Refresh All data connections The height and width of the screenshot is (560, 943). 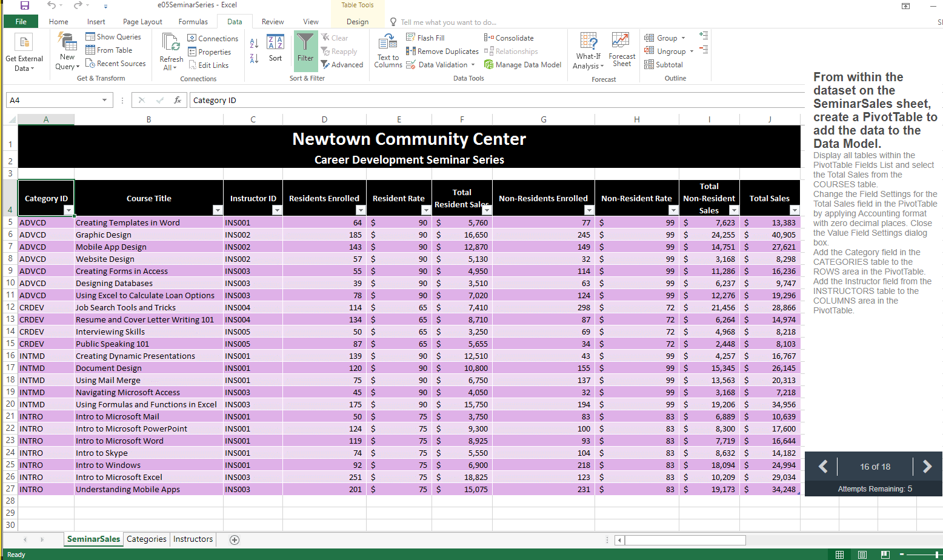point(170,51)
